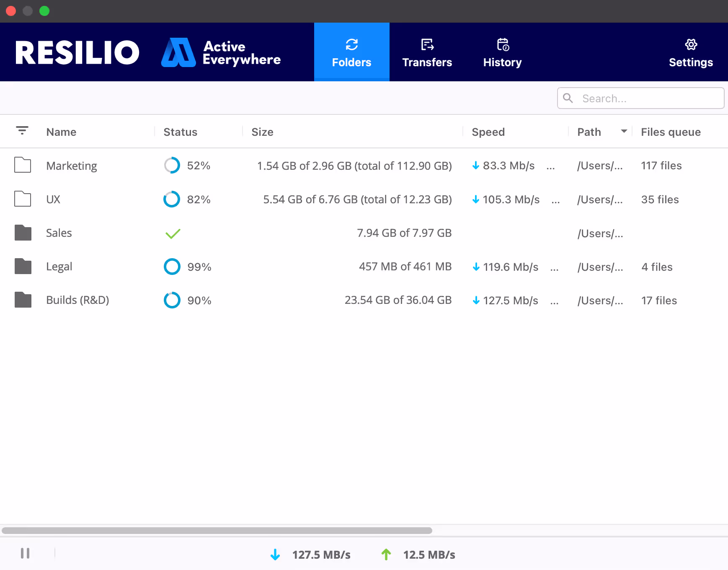Open the filter icon beside Name column

click(22, 131)
